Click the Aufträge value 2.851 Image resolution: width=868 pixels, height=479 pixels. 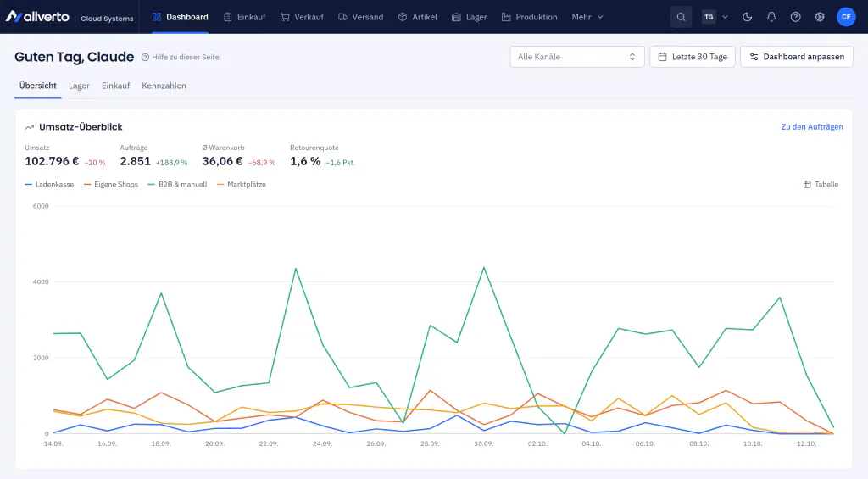coord(135,161)
